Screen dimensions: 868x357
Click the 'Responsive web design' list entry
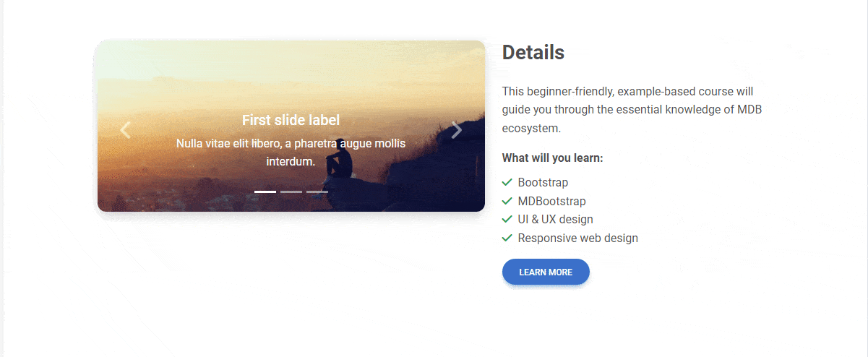pyautogui.click(x=577, y=238)
